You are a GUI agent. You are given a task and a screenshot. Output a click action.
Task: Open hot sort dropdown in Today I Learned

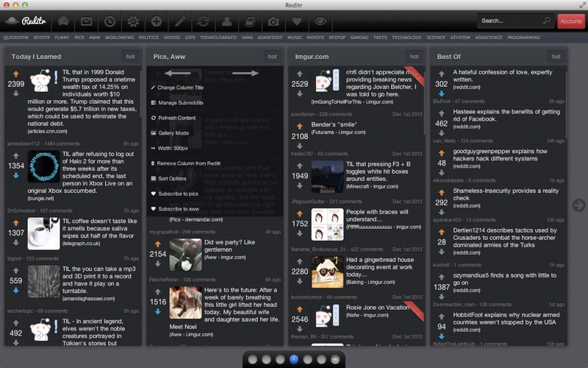coord(130,57)
